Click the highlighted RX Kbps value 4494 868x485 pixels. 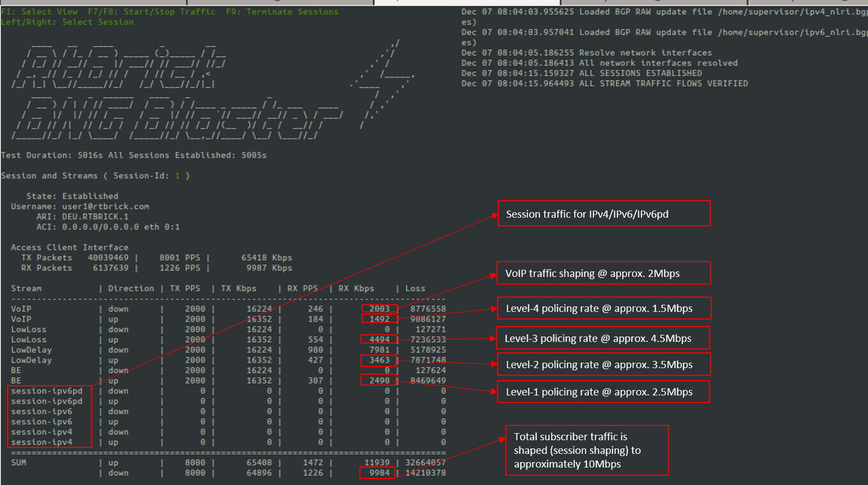pos(379,339)
